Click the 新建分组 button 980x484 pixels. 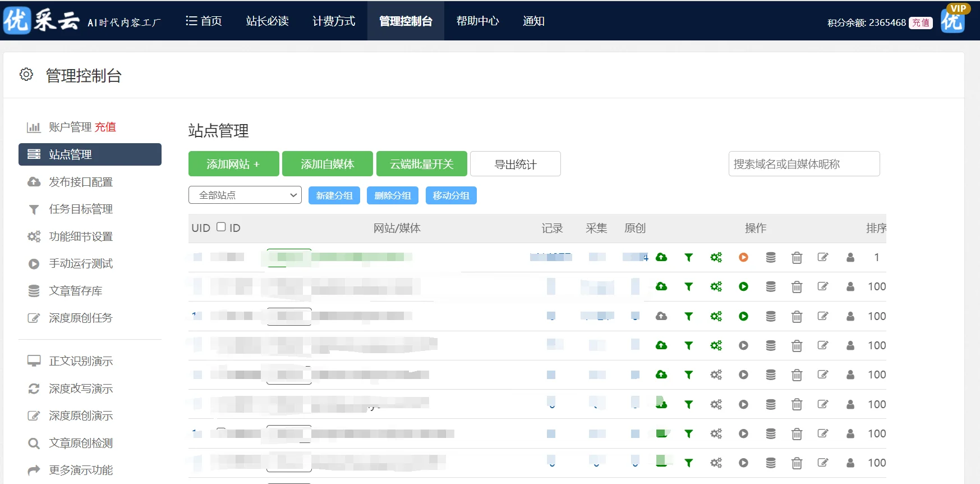point(334,195)
